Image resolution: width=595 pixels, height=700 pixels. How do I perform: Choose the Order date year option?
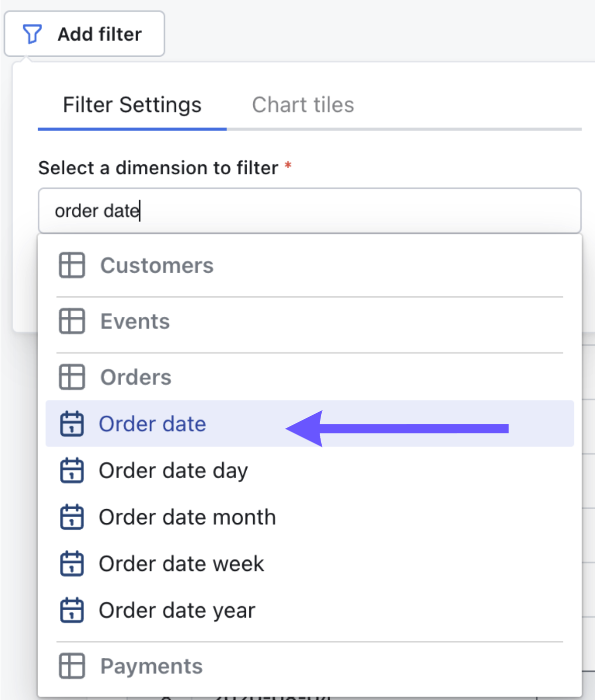[x=177, y=611]
